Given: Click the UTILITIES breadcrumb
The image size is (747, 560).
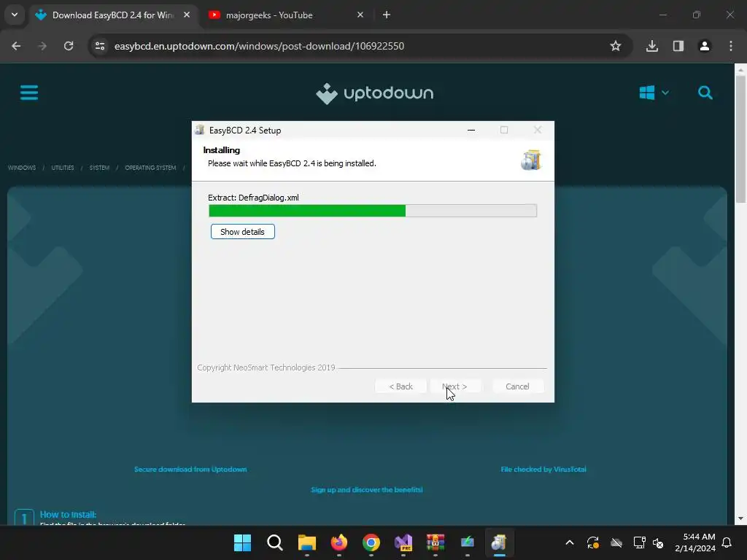Looking at the screenshot, I should [63, 168].
